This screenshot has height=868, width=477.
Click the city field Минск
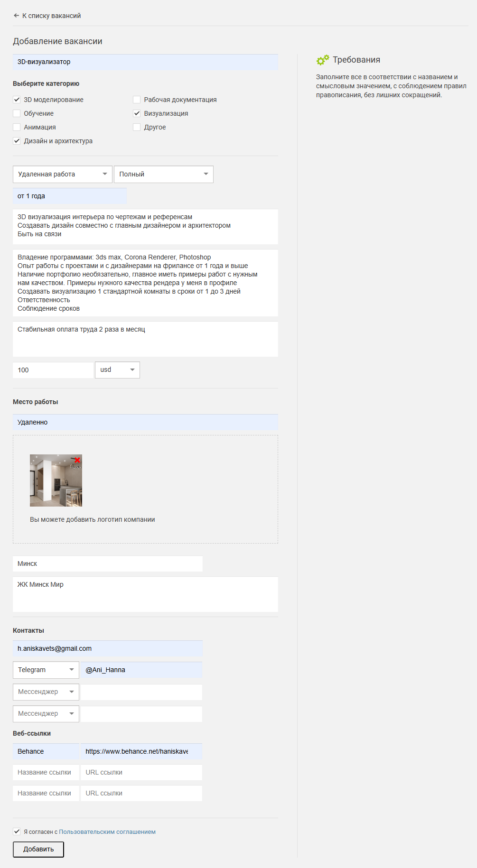point(108,563)
